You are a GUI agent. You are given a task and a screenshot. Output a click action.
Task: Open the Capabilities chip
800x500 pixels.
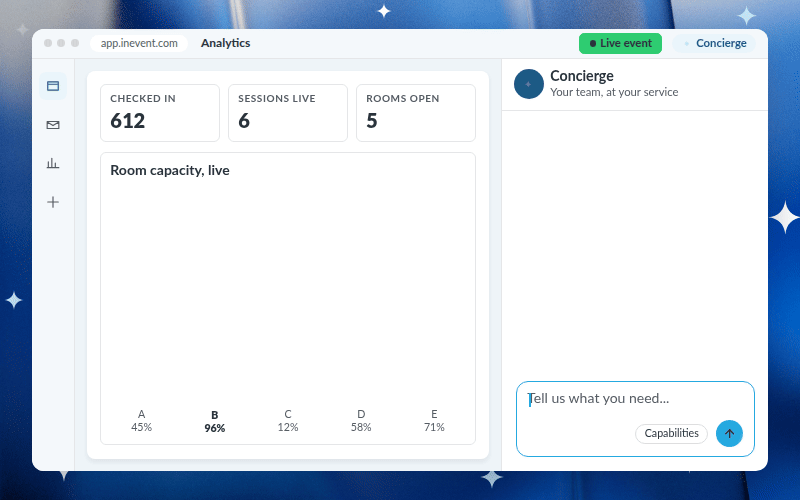[671, 433]
